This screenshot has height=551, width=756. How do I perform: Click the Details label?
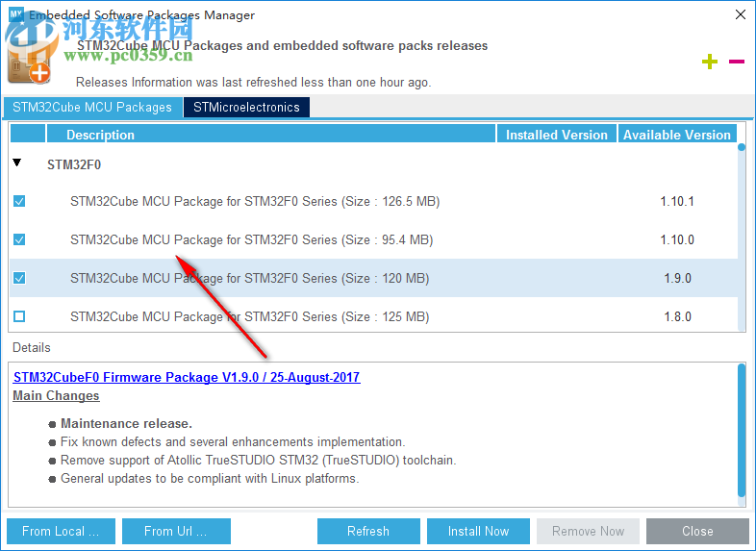[x=32, y=347]
